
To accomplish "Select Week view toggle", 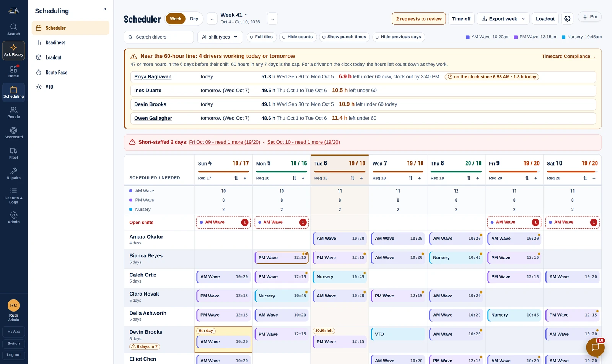I will 176,19.
